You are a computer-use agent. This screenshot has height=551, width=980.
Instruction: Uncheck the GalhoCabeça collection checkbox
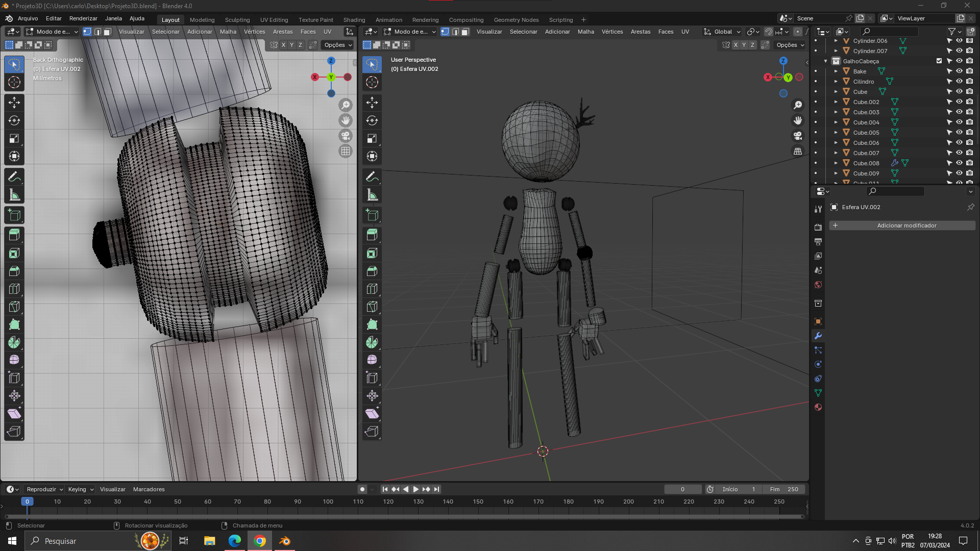939,61
